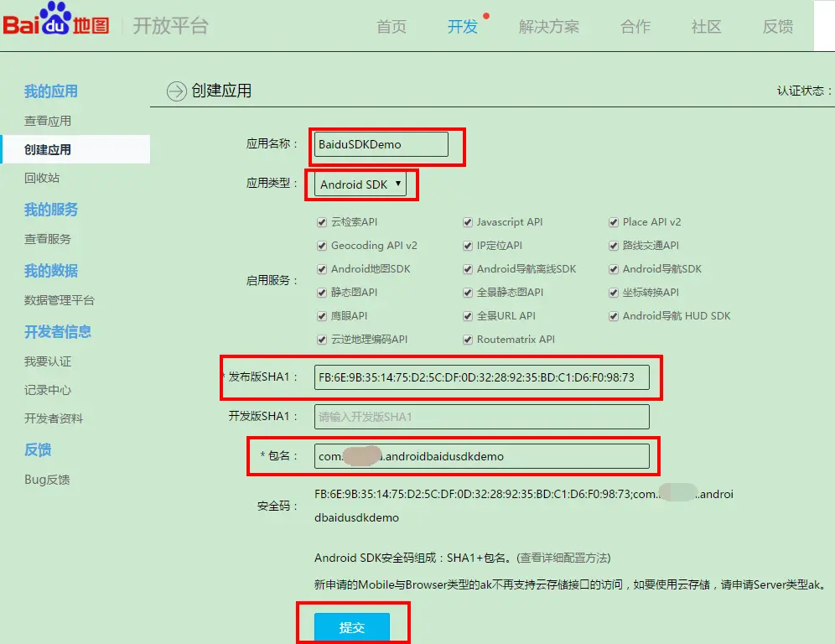Open Bug反馈 in the sidebar
The width and height of the screenshot is (835, 644).
pos(47,480)
